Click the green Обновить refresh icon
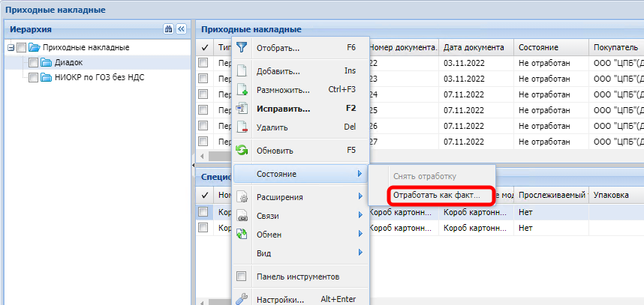The width and height of the screenshot is (644, 305). (x=242, y=150)
